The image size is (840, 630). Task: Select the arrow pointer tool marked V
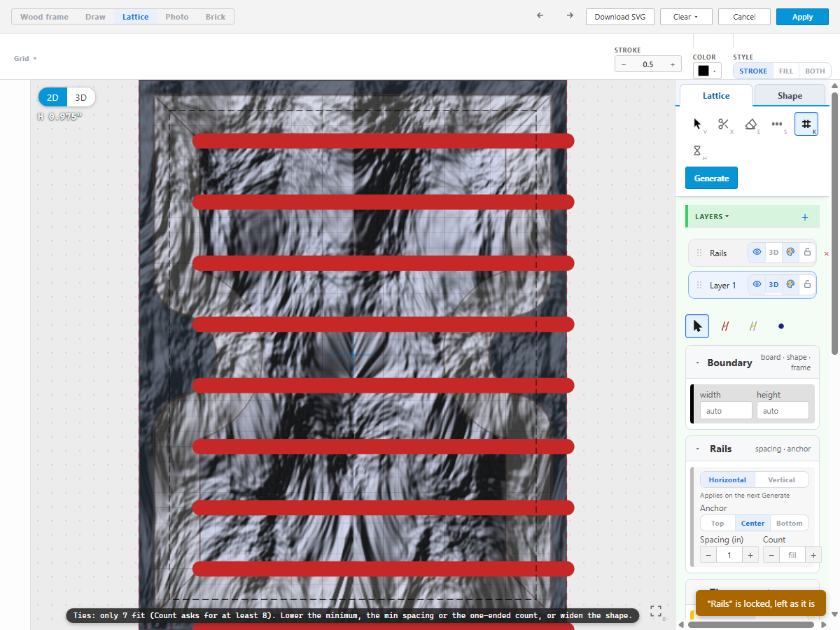[698, 124]
